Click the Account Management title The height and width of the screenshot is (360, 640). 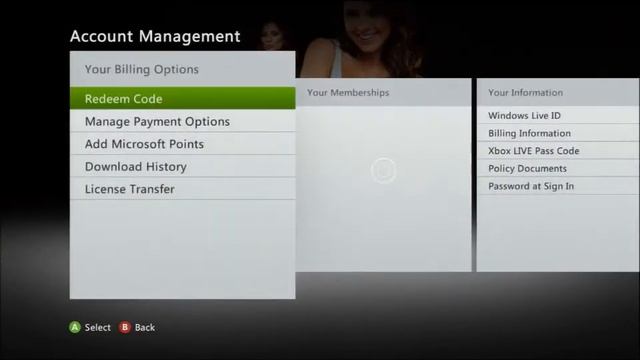[x=155, y=36]
